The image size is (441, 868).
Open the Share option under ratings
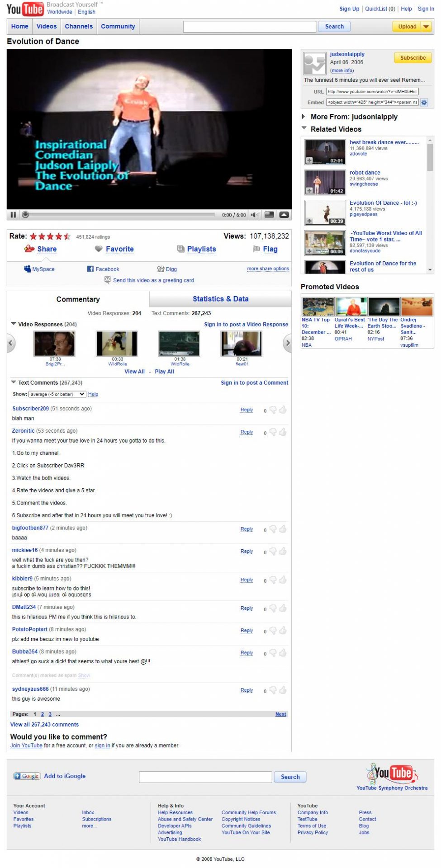pos(41,249)
